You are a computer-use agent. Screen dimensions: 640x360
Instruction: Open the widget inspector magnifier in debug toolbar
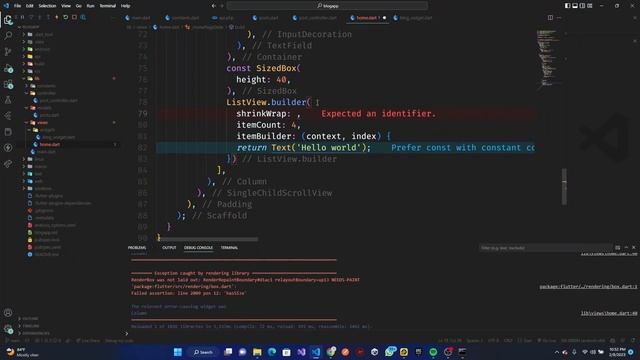[83, 17]
